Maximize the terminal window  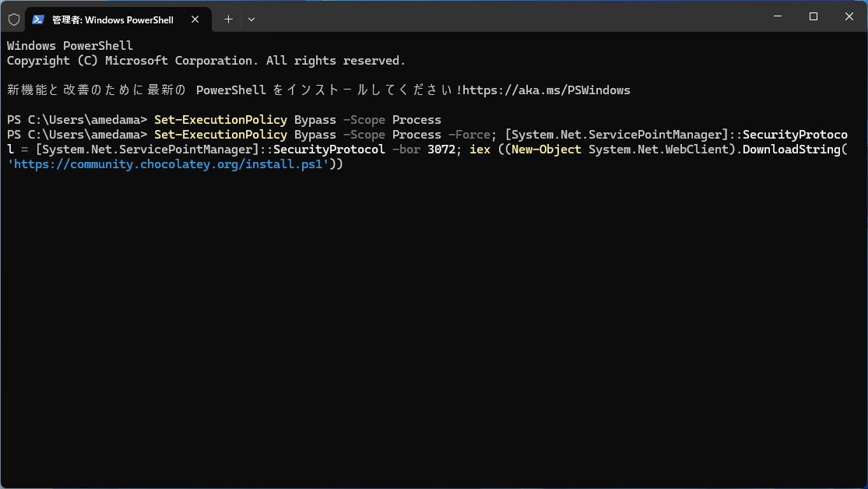coord(814,16)
